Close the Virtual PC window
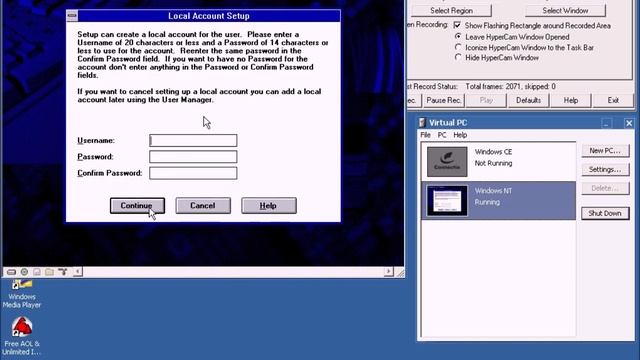640x360 pixels. 629,123
